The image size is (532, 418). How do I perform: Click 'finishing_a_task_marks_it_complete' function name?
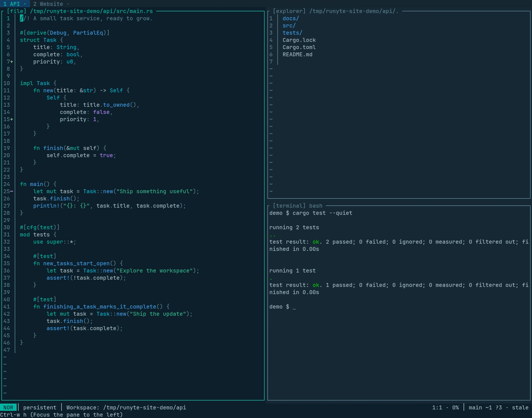point(99,307)
